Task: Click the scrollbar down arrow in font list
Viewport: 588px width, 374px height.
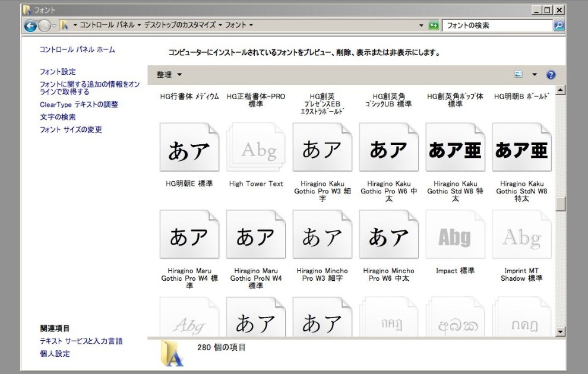Action: (560, 331)
